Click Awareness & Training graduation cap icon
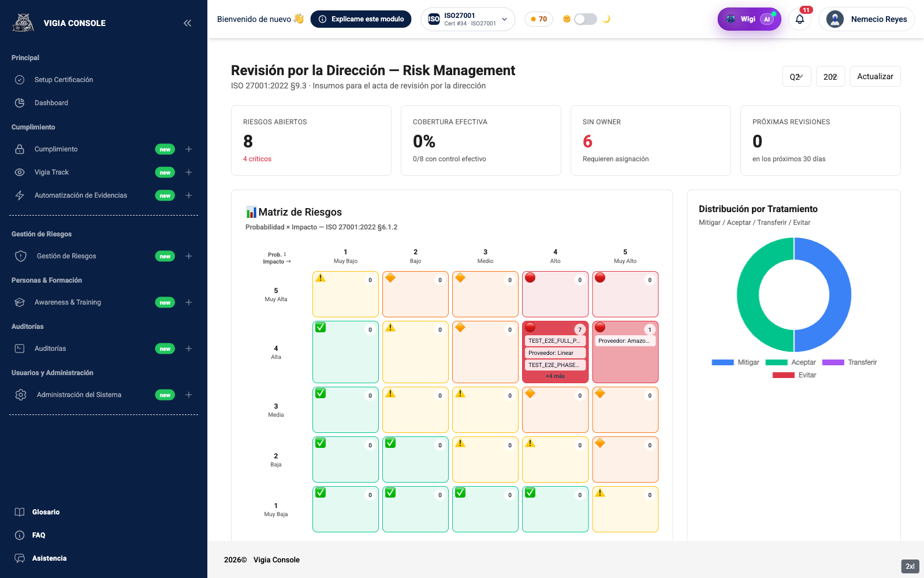Viewport: 924px width, 578px height. 20,302
